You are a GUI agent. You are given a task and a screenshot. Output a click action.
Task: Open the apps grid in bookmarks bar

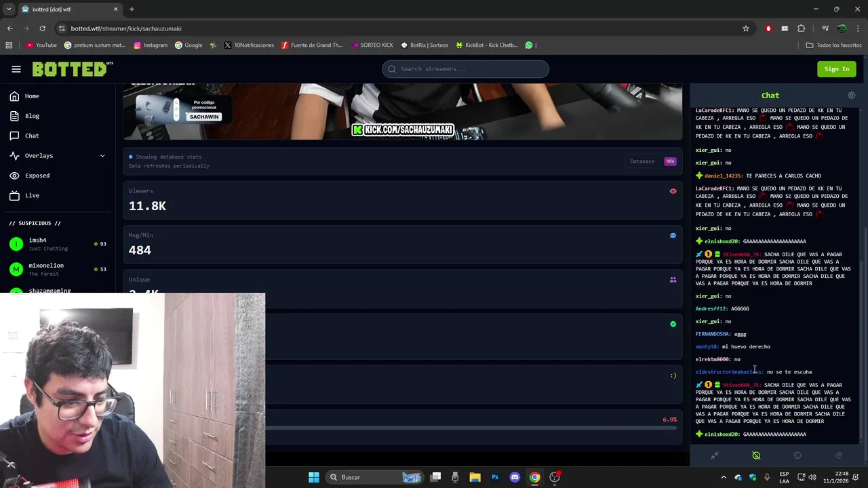click(9, 45)
